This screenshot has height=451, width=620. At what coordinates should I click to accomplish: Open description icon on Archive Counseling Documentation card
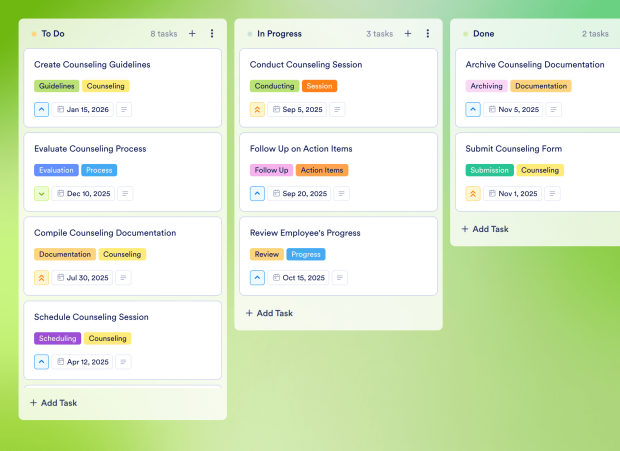(x=554, y=109)
